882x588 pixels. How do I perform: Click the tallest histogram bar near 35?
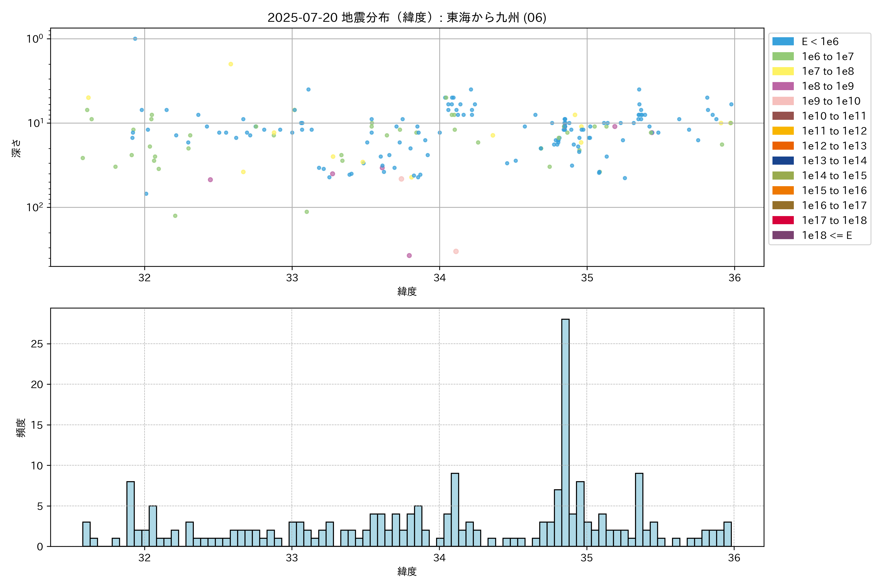click(565, 431)
